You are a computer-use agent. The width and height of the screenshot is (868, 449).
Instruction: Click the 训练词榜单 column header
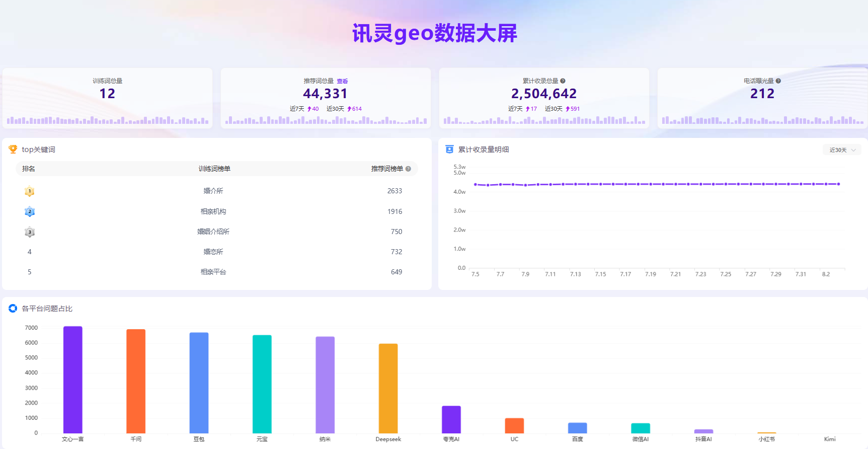tap(214, 169)
